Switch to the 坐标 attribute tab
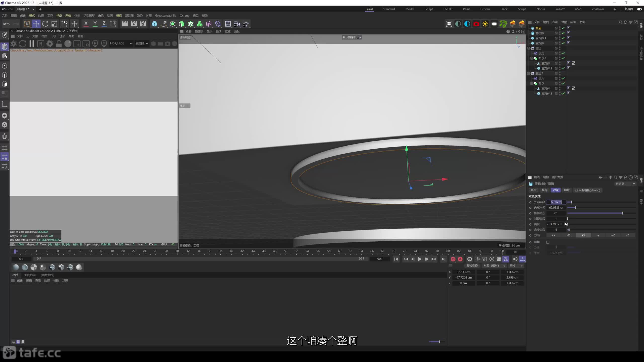The width and height of the screenshot is (644, 362). click(x=545, y=190)
